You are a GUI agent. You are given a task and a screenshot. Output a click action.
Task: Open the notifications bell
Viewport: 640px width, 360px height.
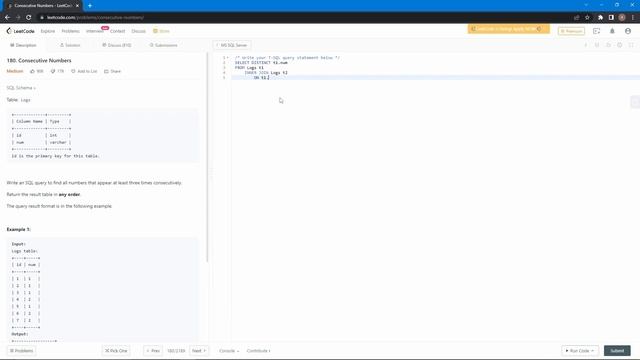(612, 31)
